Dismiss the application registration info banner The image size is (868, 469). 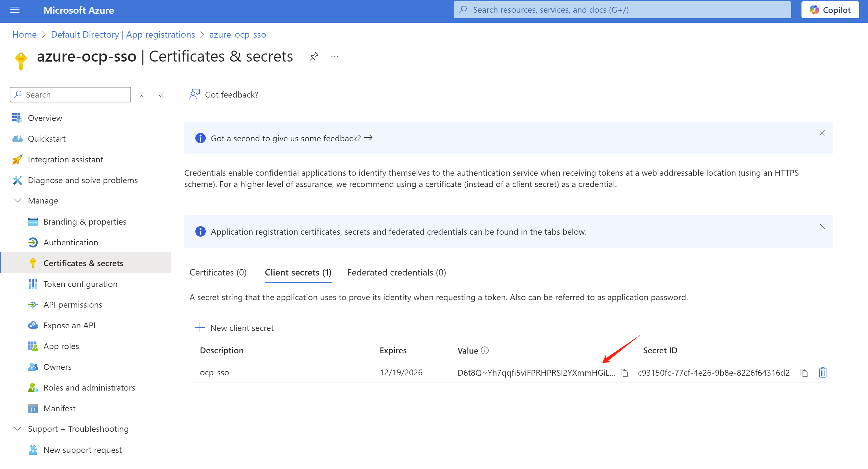[822, 226]
